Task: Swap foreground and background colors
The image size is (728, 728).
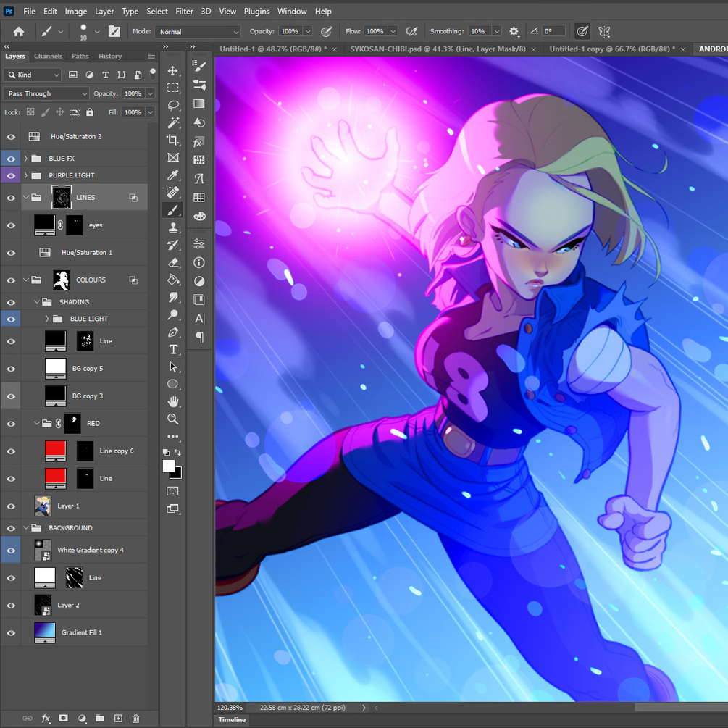Action: (177, 452)
